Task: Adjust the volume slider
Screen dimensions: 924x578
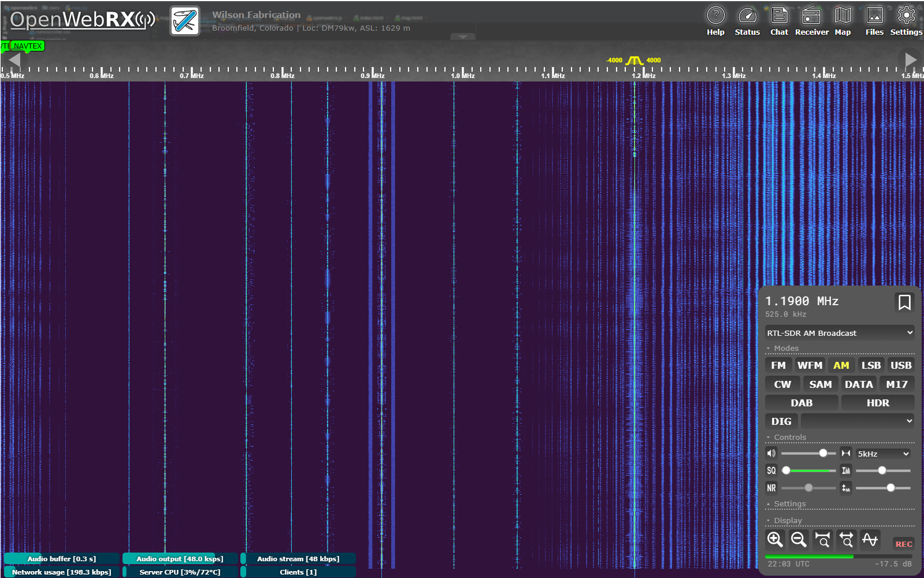Action: 808,453
